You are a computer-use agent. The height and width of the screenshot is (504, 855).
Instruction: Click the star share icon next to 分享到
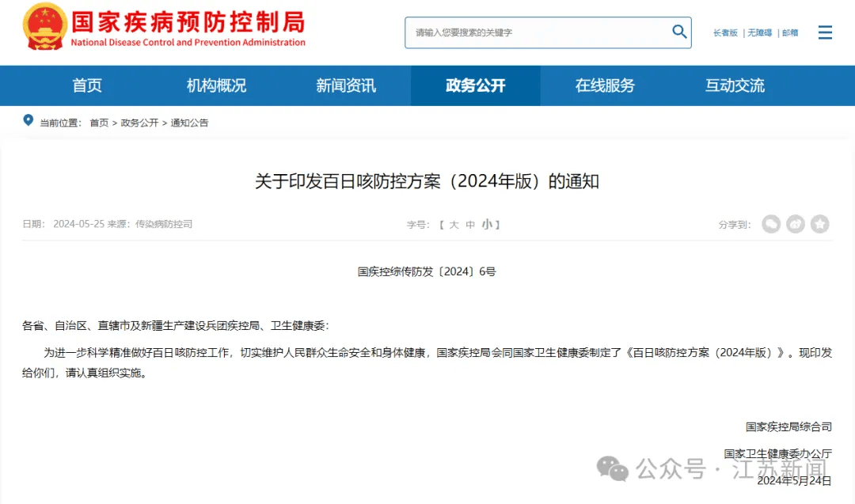[819, 224]
